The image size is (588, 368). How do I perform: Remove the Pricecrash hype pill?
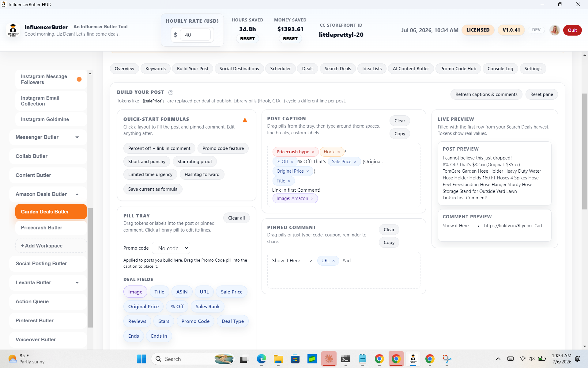(313, 152)
